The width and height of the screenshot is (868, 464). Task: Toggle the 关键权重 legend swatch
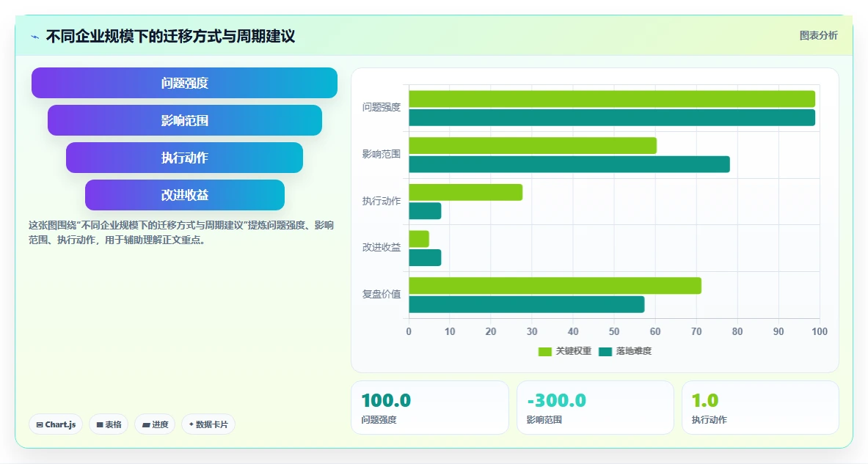point(544,351)
